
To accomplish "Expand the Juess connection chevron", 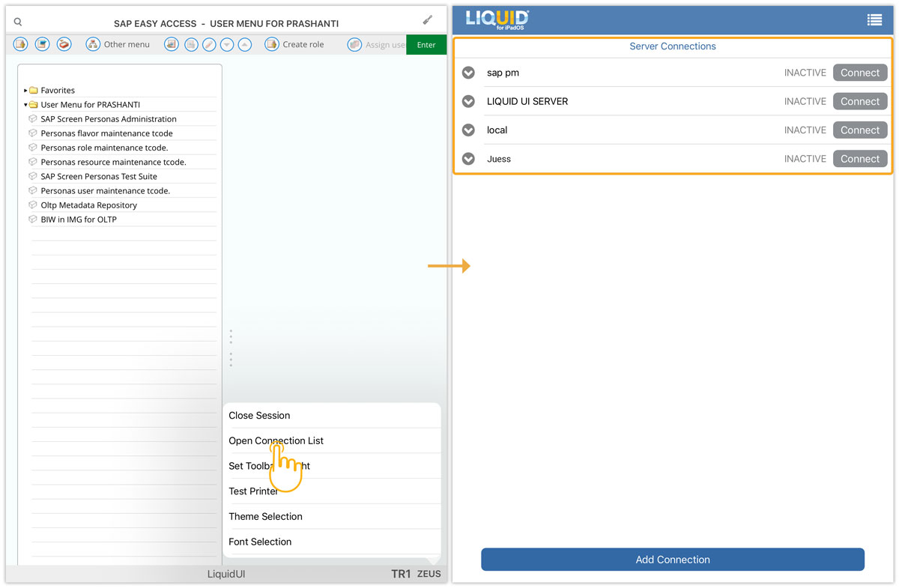I will tap(469, 159).
